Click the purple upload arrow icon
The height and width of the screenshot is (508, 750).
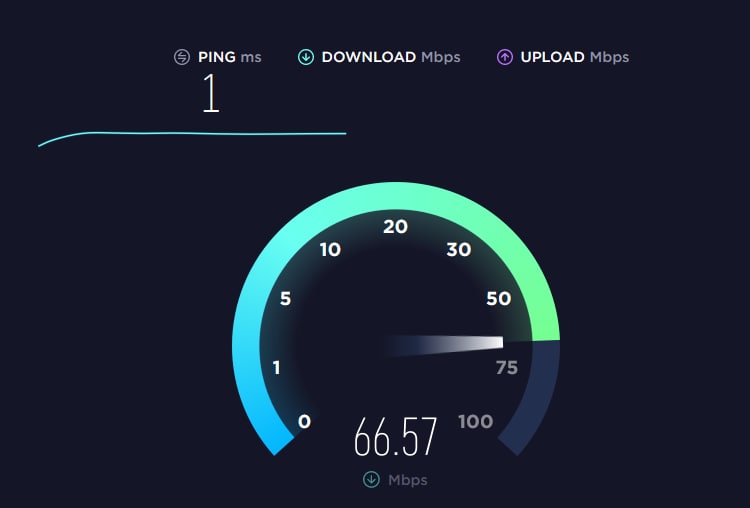click(505, 57)
